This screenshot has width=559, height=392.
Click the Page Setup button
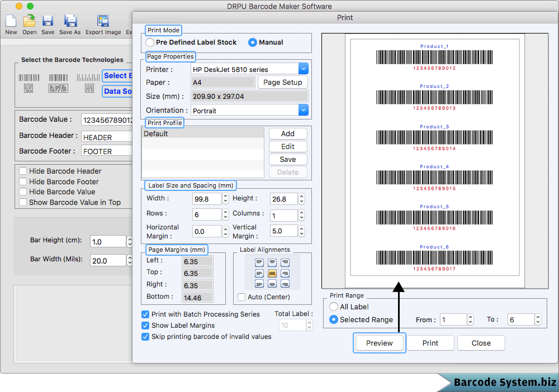pyautogui.click(x=282, y=82)
